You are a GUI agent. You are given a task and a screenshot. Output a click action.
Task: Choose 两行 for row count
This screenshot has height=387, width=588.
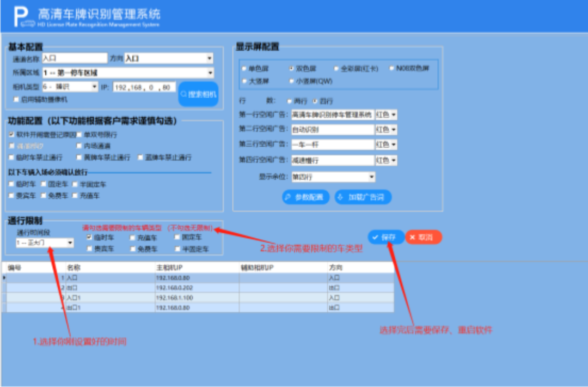[x=290, y=101]
